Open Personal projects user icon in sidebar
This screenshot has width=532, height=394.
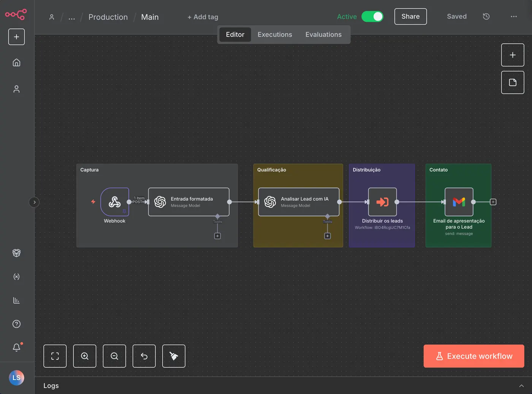pos(16,89)
